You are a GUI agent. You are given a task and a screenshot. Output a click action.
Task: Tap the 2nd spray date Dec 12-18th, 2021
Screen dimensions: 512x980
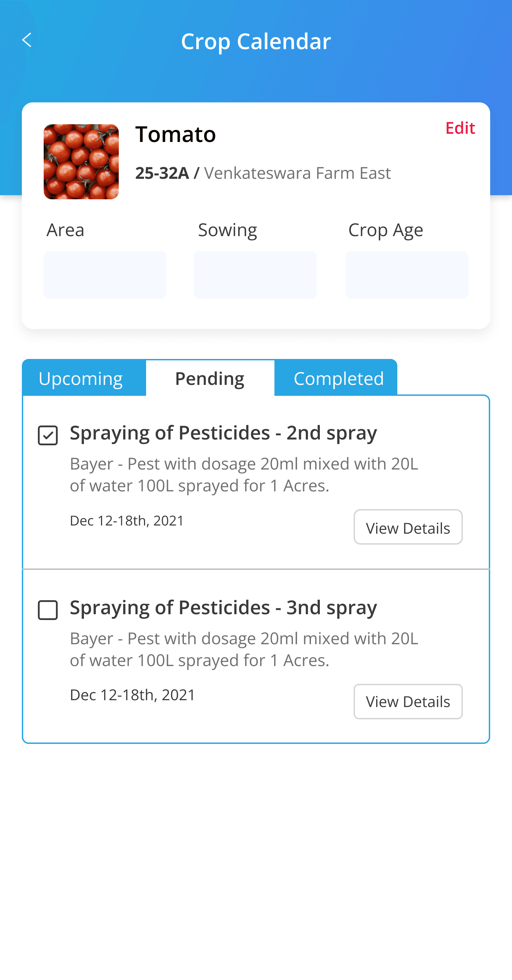coord(127,520)
